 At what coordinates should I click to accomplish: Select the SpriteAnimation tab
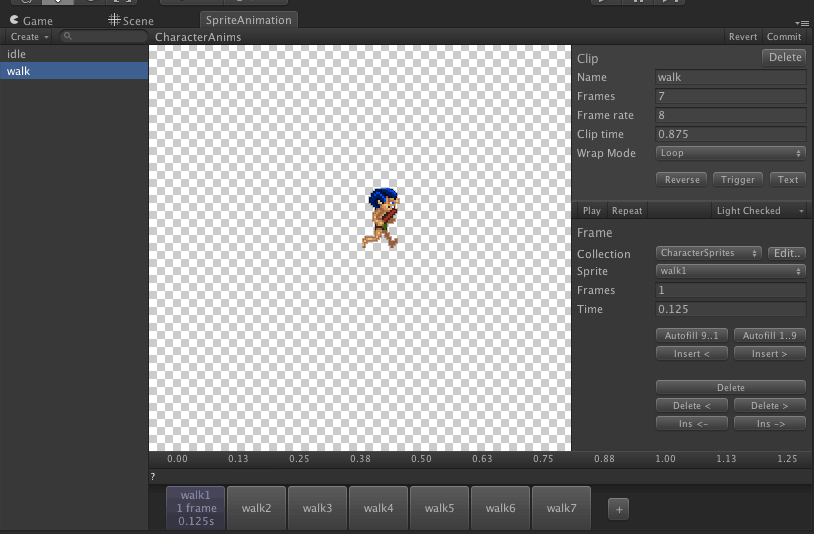(x=249, y=20)
